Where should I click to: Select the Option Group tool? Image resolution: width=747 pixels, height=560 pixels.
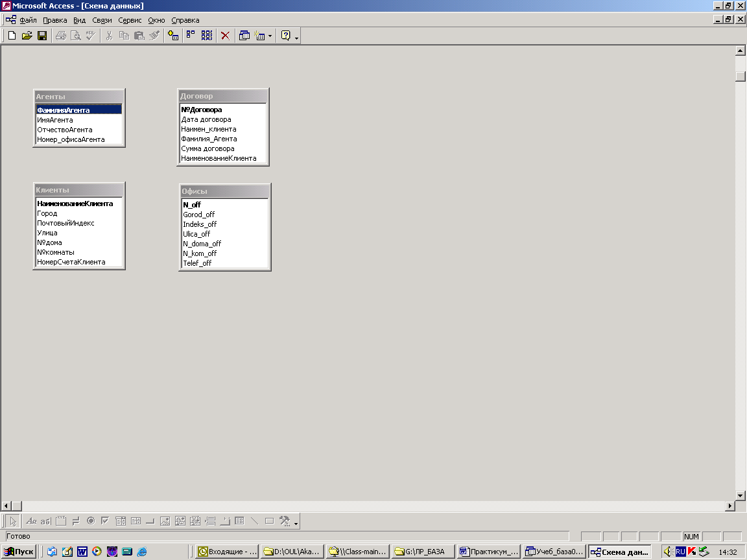[61, 521]
